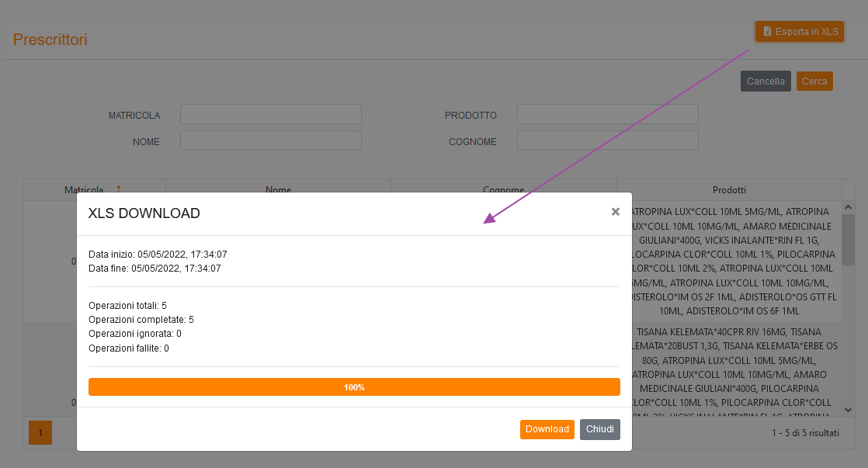
Task: Click the table scrollbar down arrow
Action: point(848,409)
